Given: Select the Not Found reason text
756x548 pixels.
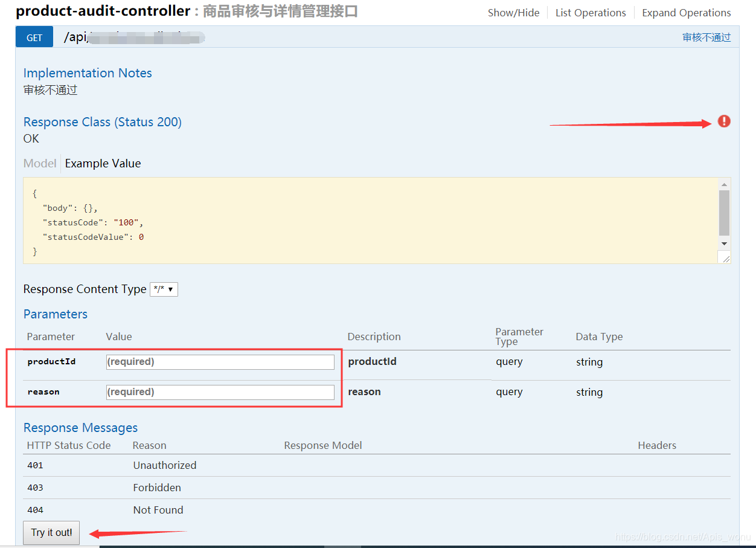Looking at the screenshot, I should 158,510.
